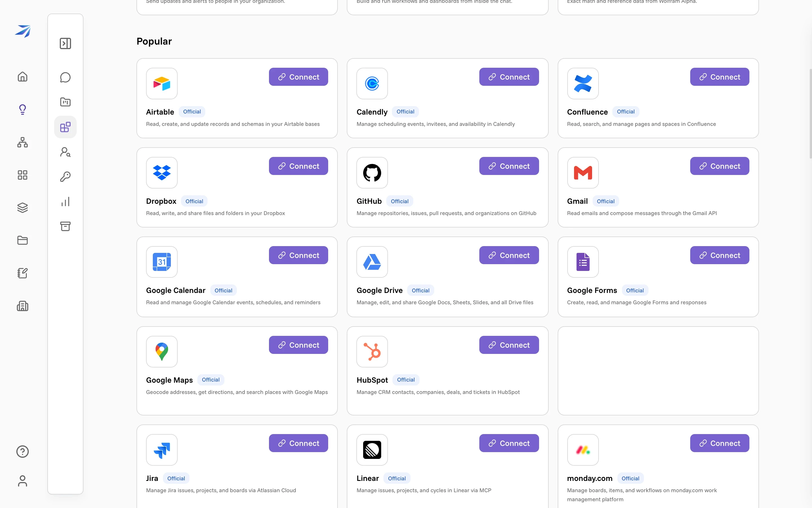Connect the Calendly integration
This screenshot has height=508, width=812.
pyautogui.click(x=509, y=77)
